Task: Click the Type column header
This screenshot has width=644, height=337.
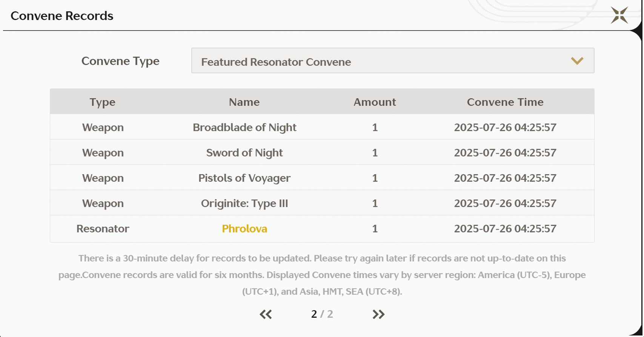Action: click(103, 102)
